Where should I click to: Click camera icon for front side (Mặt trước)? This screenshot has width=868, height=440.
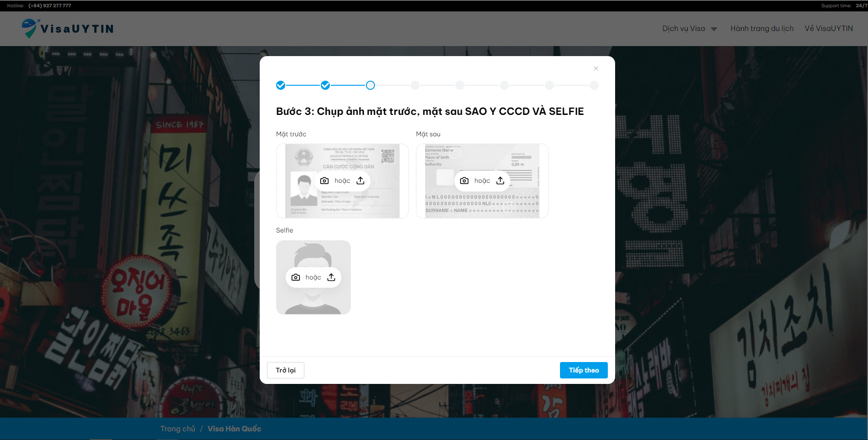(x=324, y=181)
